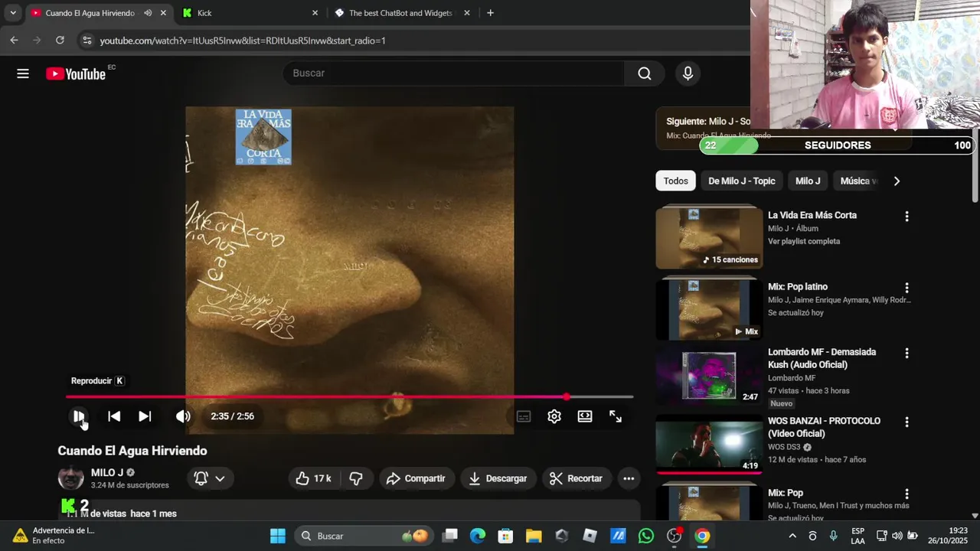Click the Recortar clip button

tap(577, 478)
